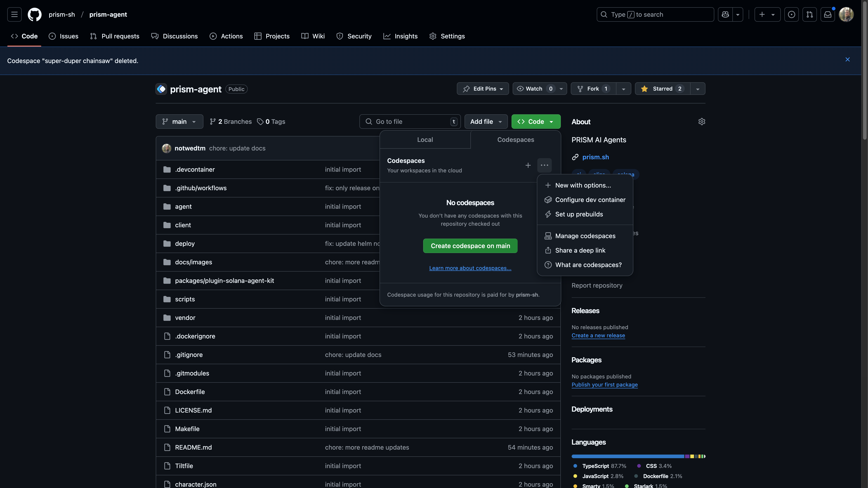Select the Codespaces tab

516,140
